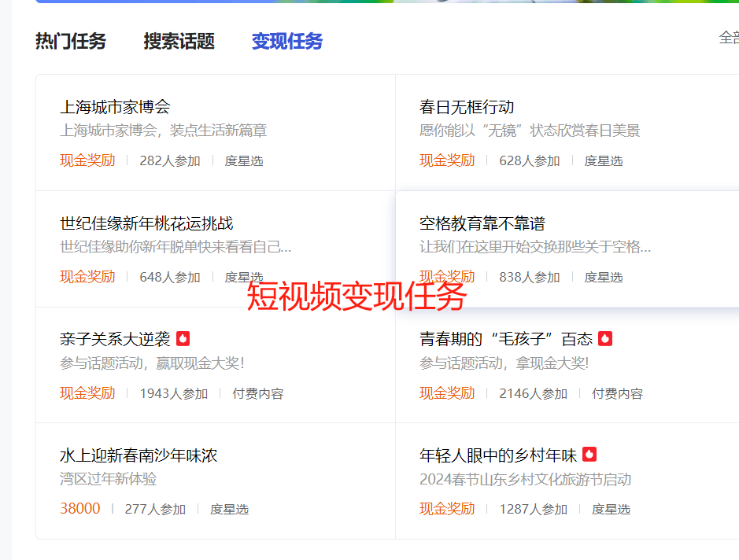The image size is (739, 560).
Task: Click hot flame icon beside 青春期的"毛孩子"百态
Action: tap(605, 339)
